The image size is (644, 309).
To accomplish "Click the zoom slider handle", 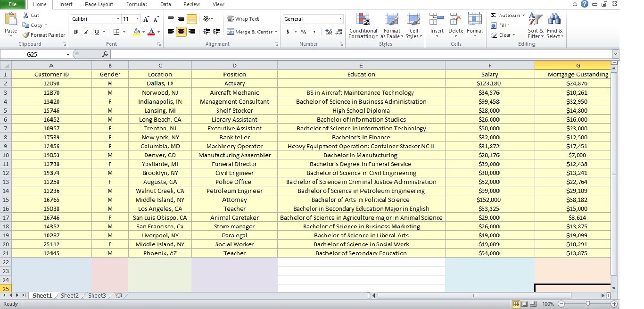I will tap(587, 304).
